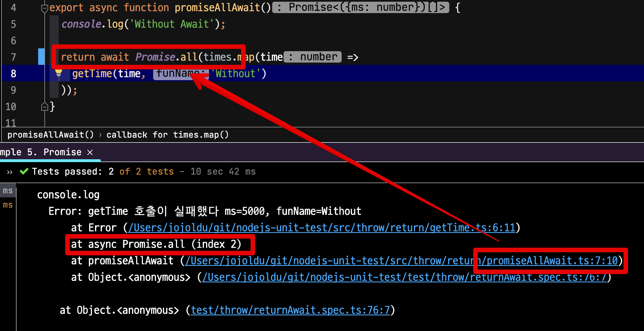The height and width of the screenshot is (331, 644).
Task: Click the yellow lightbulb intention icon
Action: (59, 73)
